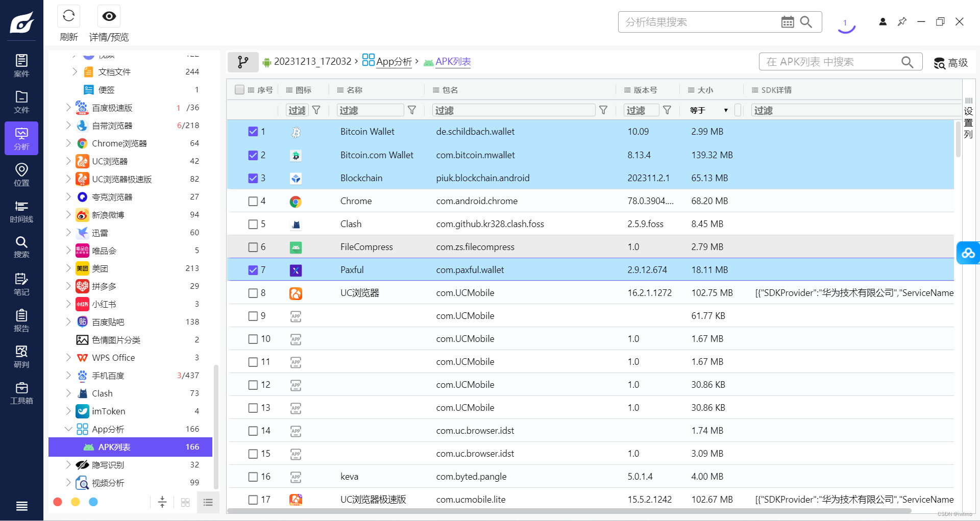Click the Bitcoin Wallet icon in row 1
The image size is (980, 521).
296,132
